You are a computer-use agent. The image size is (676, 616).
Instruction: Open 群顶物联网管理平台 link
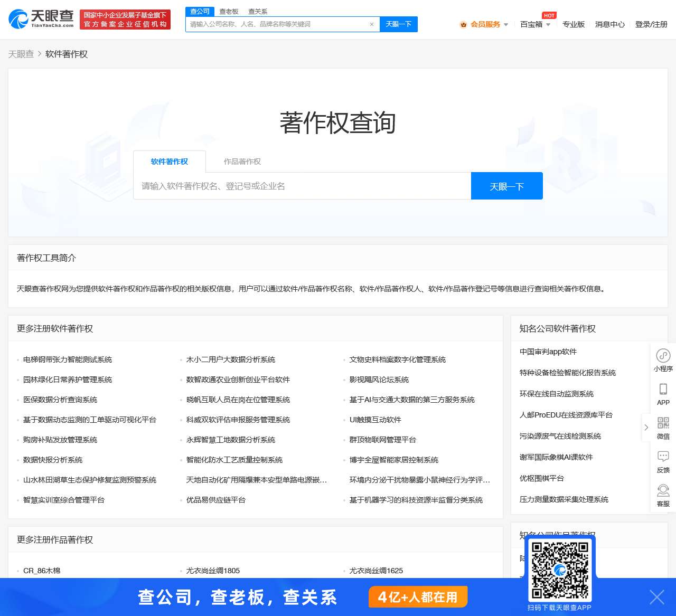pyautogui.click(x=383, y=440)
